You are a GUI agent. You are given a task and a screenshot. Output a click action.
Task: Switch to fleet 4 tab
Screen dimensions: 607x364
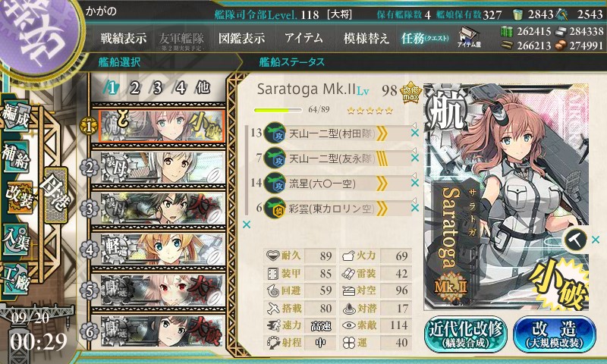point(180,88)
